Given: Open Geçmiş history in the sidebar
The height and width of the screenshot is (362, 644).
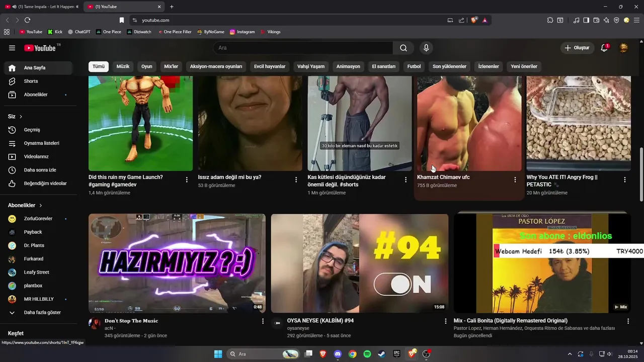Looking at the screenshot, I should point(38,130).
